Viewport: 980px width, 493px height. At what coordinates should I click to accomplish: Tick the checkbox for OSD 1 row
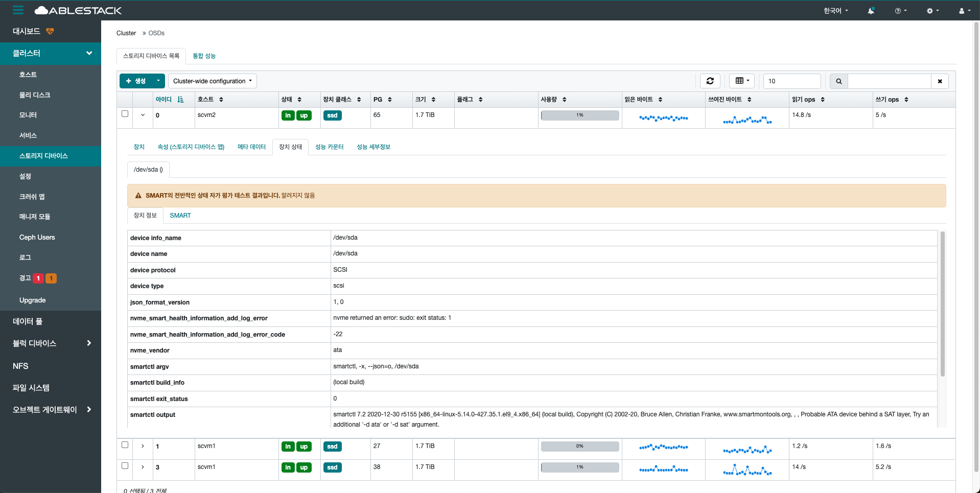click(125, 445)
